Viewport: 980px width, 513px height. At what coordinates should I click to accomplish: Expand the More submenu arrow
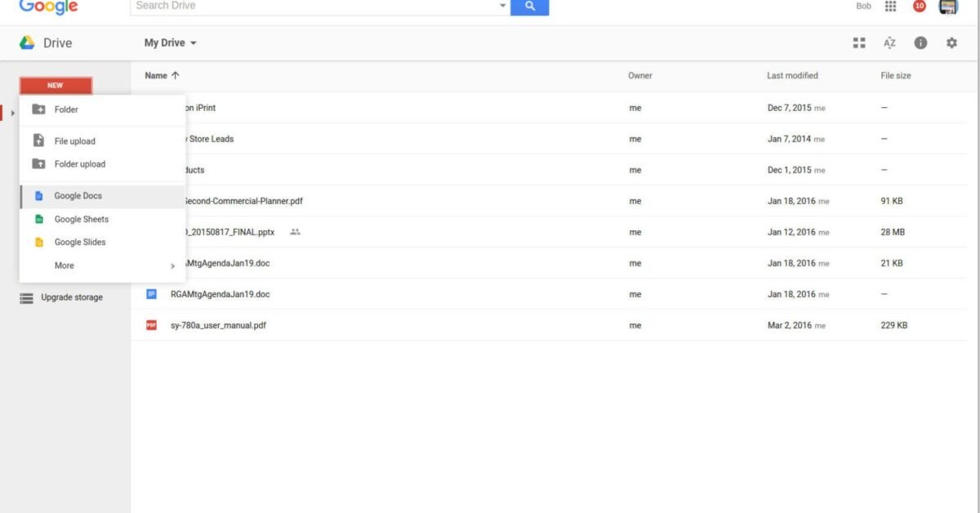click(172, 265)
